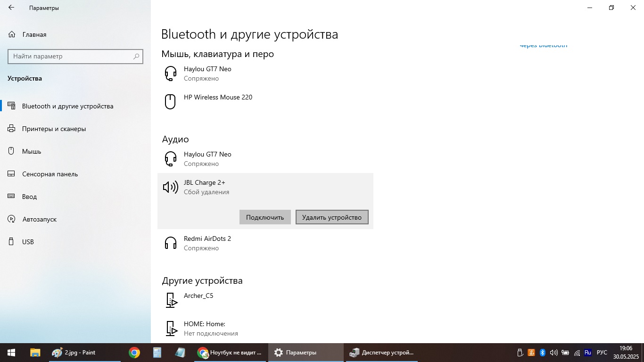Focus the Найти параметр search field
This screenshot has width=644, height=362.
click(75, 56)
